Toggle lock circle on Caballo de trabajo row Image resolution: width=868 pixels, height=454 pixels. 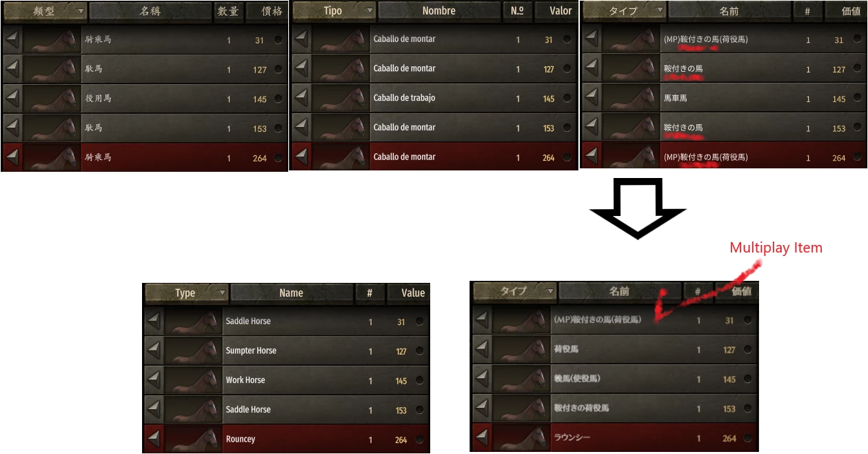click(567, 98)
